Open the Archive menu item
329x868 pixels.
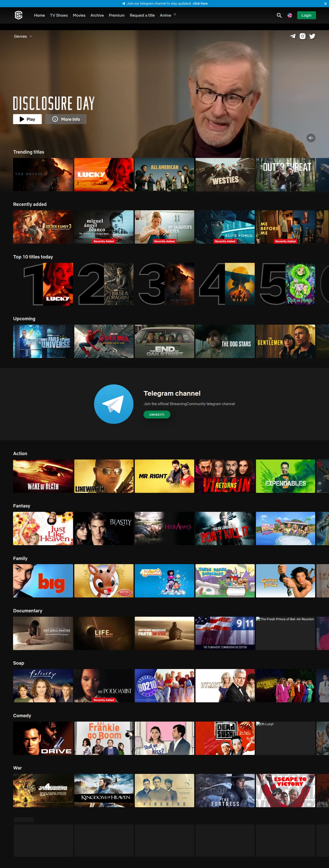[x=97, y=15]
